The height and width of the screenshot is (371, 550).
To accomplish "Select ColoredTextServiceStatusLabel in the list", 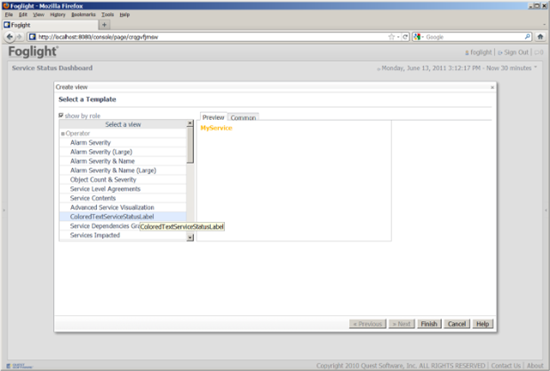I will [123, 217].
